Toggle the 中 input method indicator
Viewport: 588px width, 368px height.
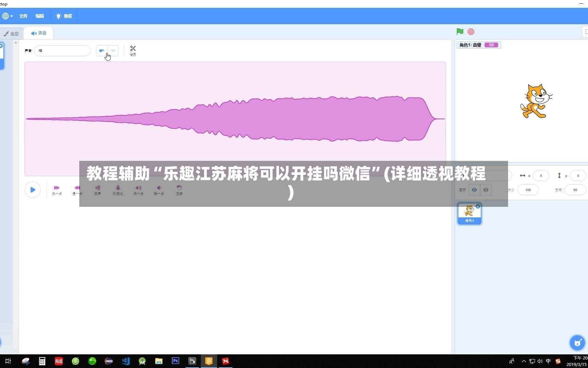coord(548,361)
